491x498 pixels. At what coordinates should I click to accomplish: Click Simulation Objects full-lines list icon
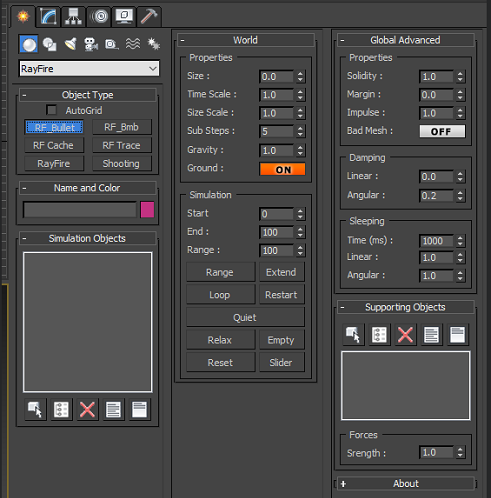113,409
